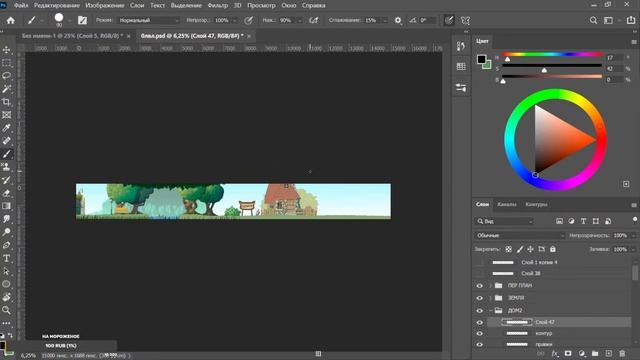Select the Eyedropper tool
This screenshot has height=360, width=640.
(x=7, y=128)
